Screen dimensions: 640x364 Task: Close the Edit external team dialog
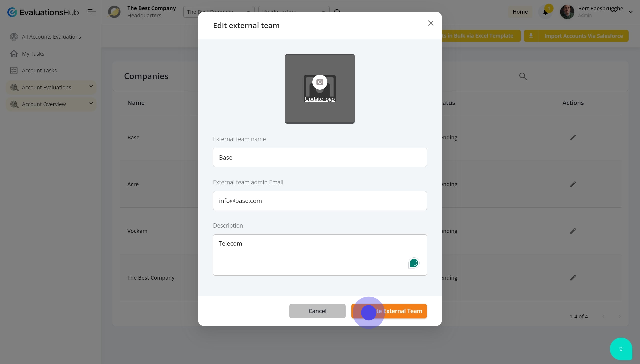point(430,23)
